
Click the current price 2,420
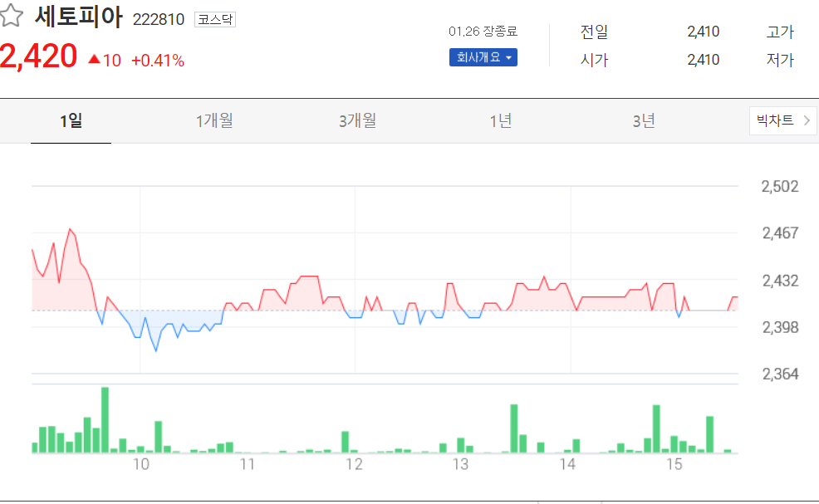click(x=39, y=56)
